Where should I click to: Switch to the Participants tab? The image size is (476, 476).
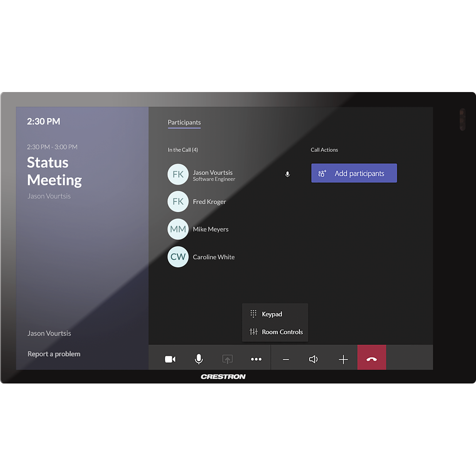(184, 122)
